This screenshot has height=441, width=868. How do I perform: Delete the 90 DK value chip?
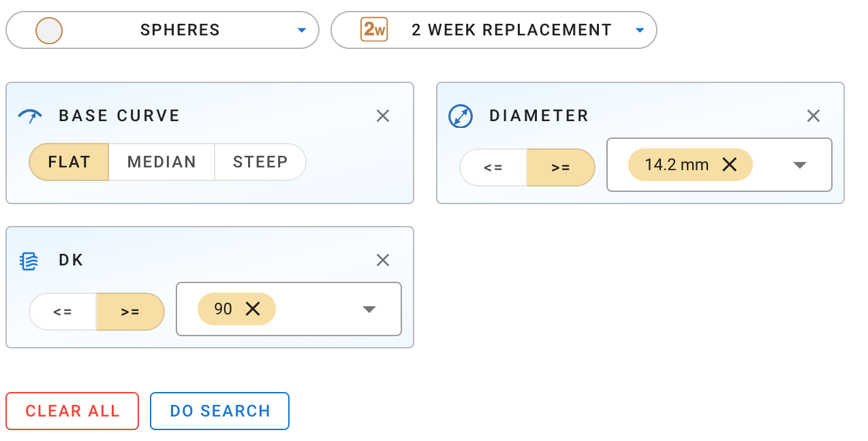tap(253, 309)
